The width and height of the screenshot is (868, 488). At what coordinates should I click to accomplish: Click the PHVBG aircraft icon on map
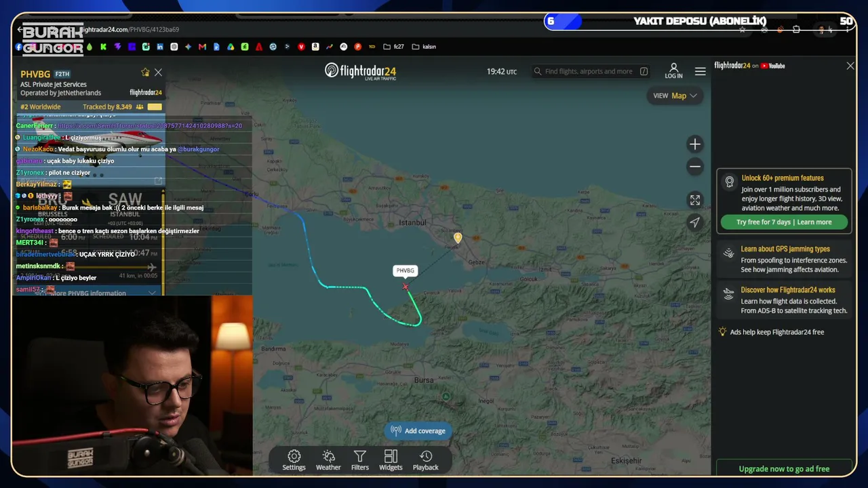tap(406, 286)
